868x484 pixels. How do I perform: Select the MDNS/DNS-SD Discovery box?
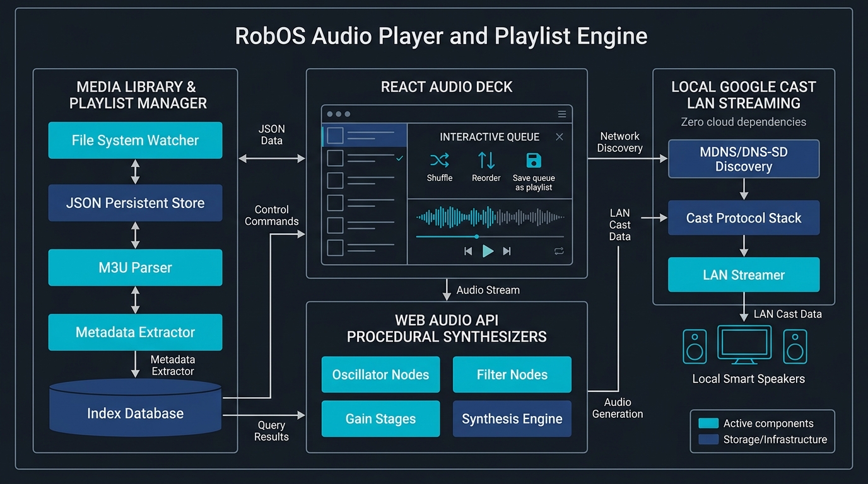click(x=744, y=159)
